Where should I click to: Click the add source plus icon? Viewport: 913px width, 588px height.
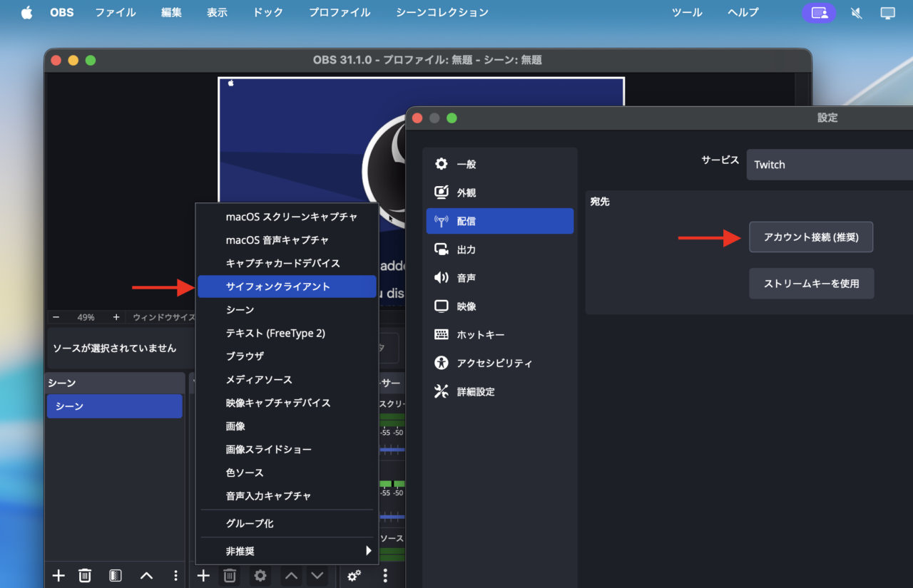click(203, 575)
